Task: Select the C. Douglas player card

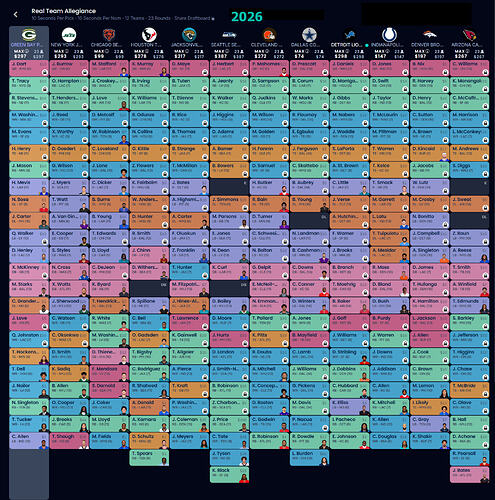Action: point(389,441)
